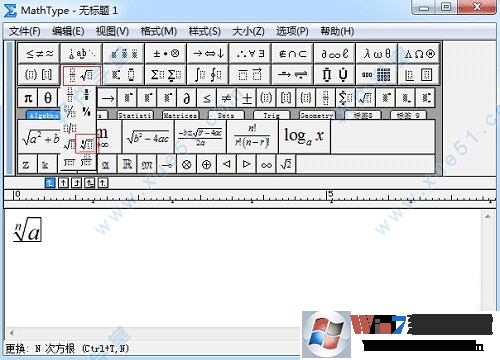Viewport: 500px width, 360px height.
Task: Insert the square brackets template from the small bar
Action: pos(286,98)
